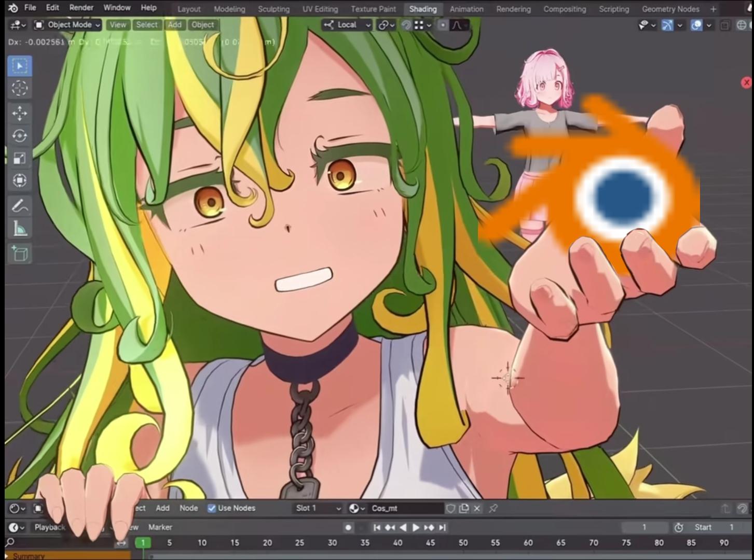
Task: Switch to the Layout workspace tab
Action: pyautogui.click(x=189, y=9)
